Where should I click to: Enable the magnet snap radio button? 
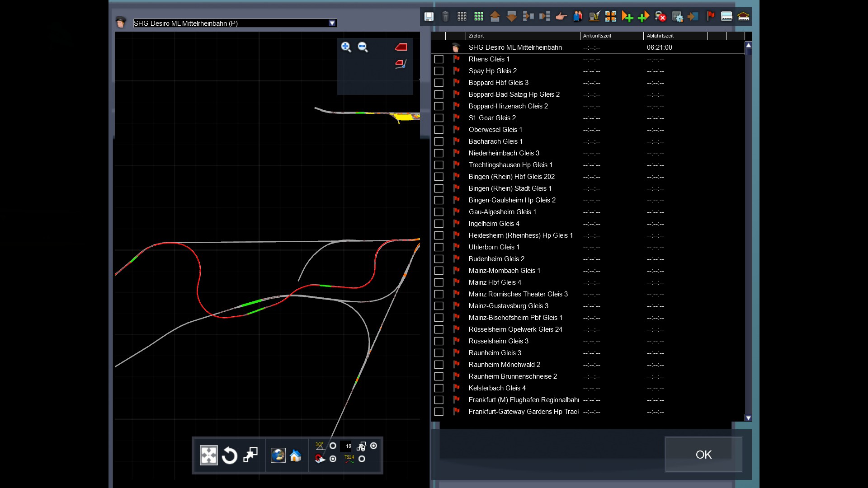point(333,459)
